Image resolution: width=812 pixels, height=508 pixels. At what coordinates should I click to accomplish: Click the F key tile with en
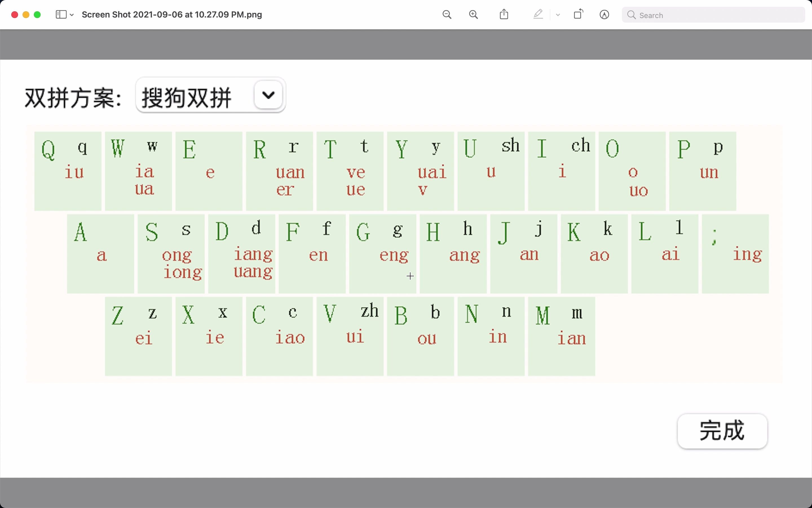click(x=312, y=254)
